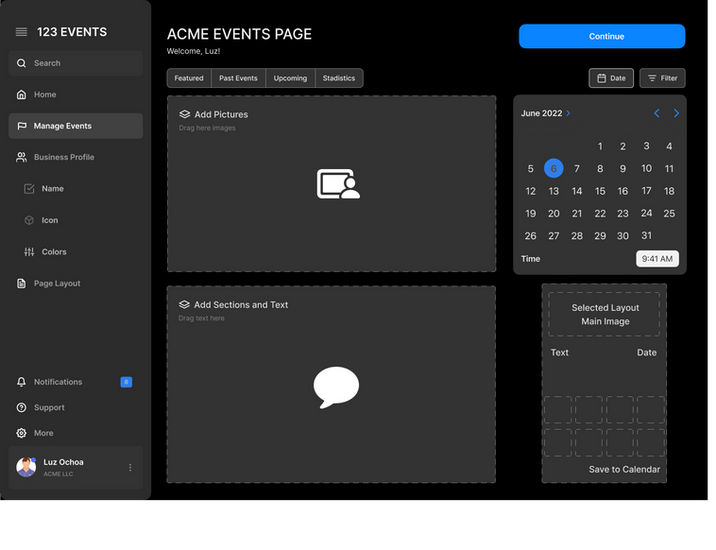Click the blue Continue button

(602, 36)
